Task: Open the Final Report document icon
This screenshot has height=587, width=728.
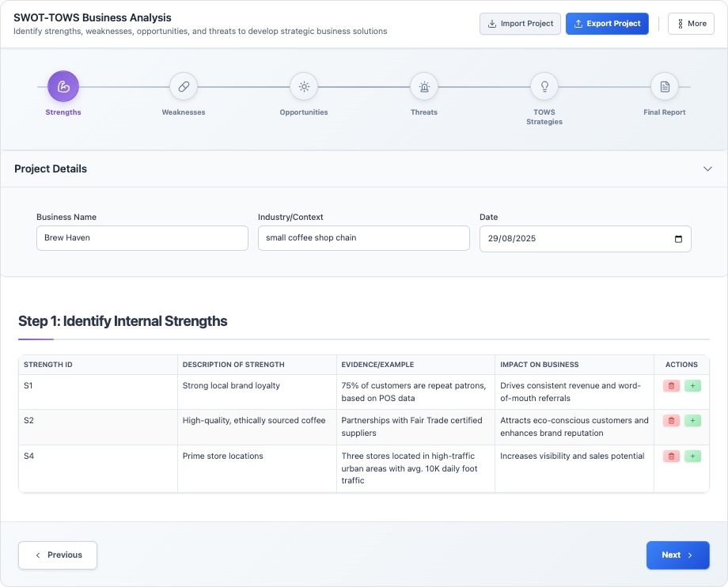Action: 665,86
